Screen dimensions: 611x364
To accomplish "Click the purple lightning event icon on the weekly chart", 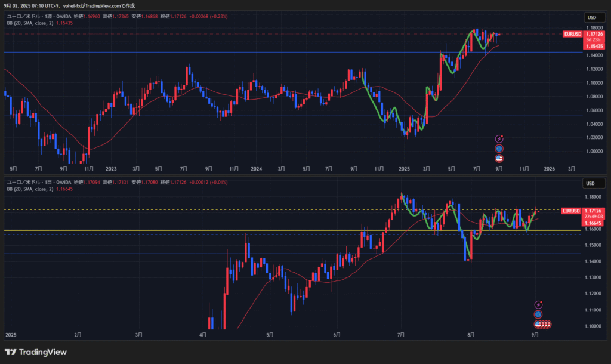I will (499, 139).
